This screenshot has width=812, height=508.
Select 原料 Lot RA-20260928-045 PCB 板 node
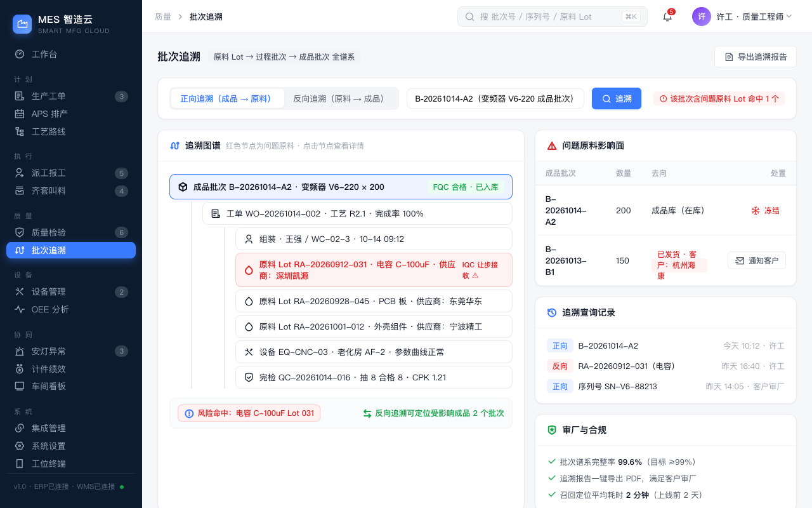click(x=374, y=301)
